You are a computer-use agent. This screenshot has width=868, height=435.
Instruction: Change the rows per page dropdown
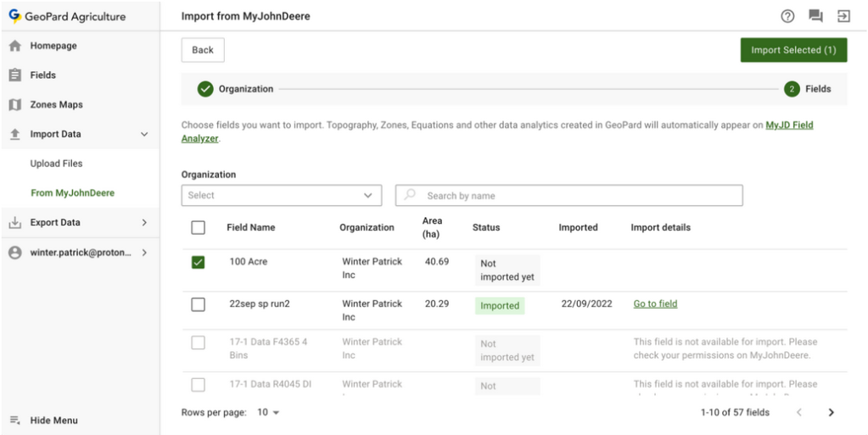click(x=268, y=412)
